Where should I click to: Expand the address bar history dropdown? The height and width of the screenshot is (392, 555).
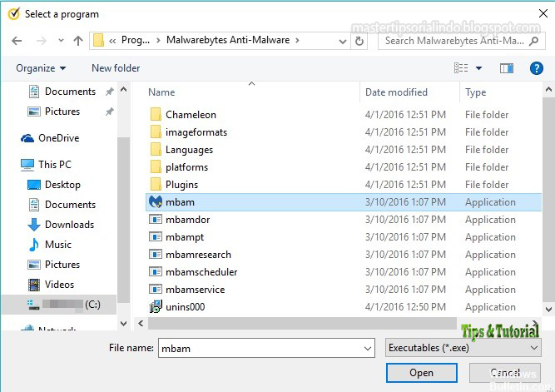[x=342, y=42]
